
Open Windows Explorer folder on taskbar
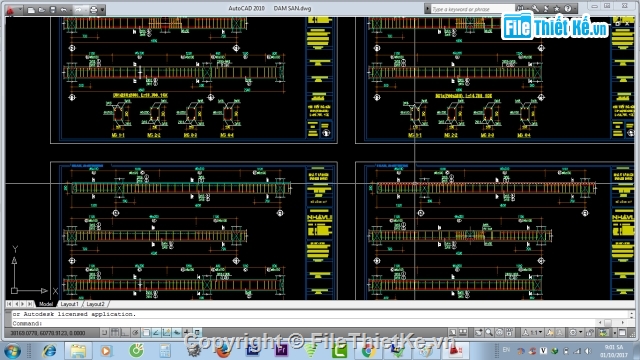(x=78, y=351)
